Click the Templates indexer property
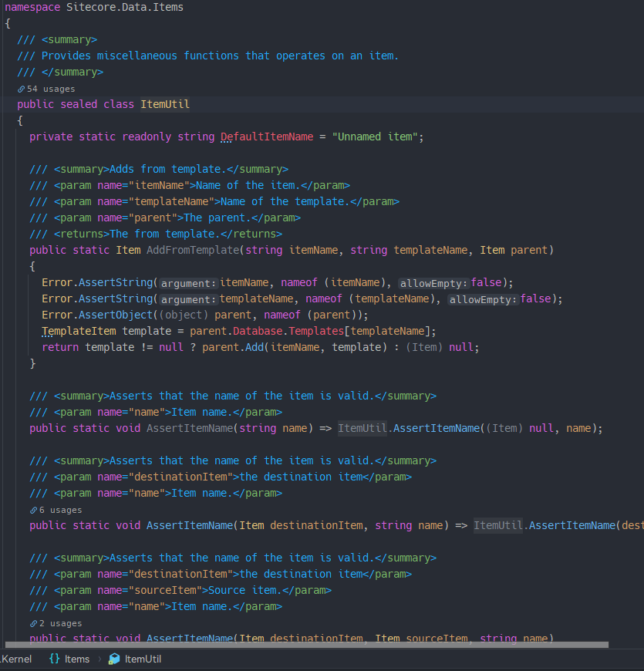 [x=316, y=331]
